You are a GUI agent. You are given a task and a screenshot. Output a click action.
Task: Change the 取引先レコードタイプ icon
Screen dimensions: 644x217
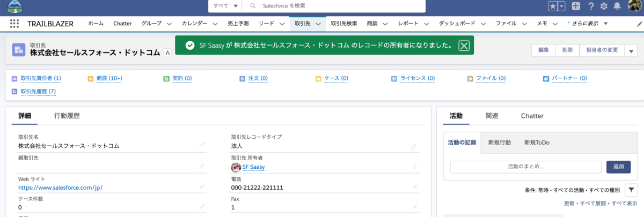(x=413, y=146)
